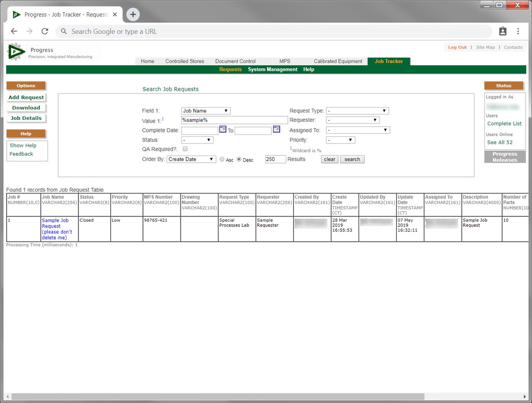This screenshot has width=532, height=403.
Task: Click the Value 1 text input field
Action: 234,120
